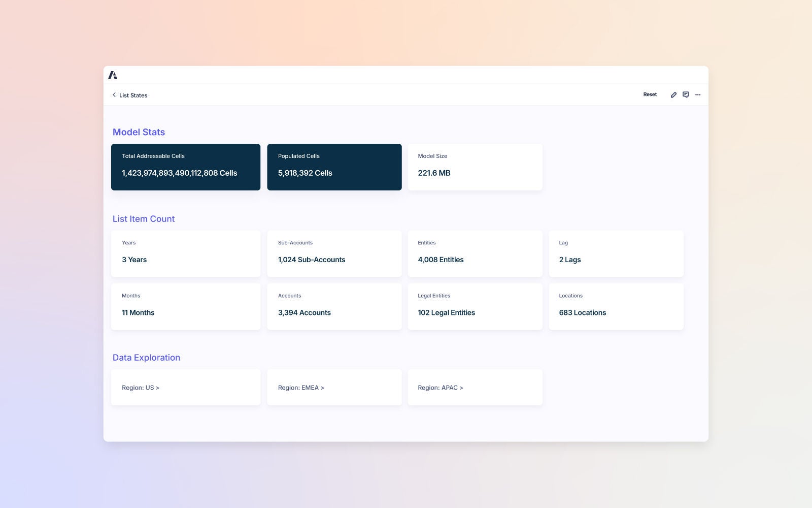Click the Anaplan logo in the header

113,74
